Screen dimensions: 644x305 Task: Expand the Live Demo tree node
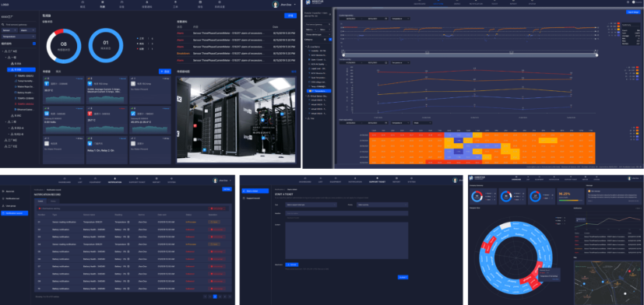coord(305,47)
